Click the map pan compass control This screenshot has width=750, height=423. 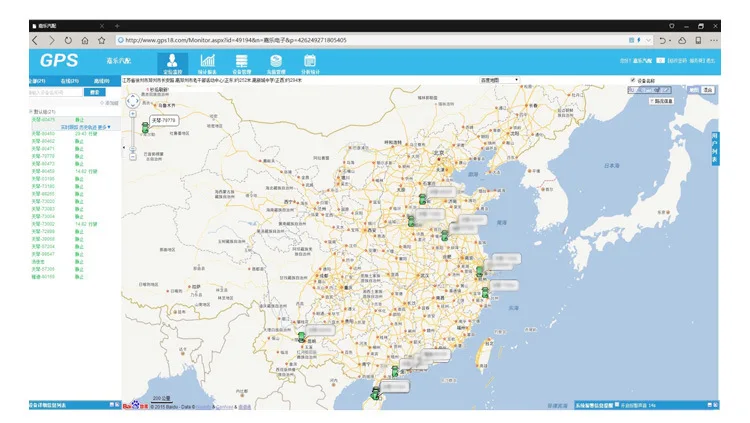pos(132,100)
